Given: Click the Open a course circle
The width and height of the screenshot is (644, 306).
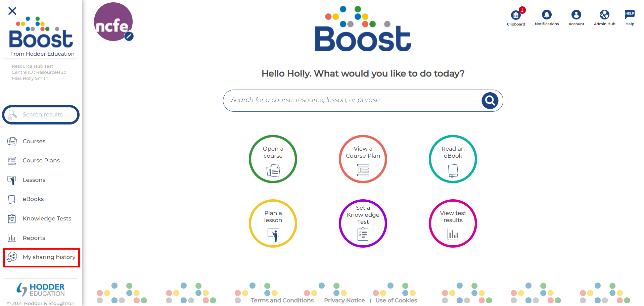Looking at the screenshot, I should point(273,159).
